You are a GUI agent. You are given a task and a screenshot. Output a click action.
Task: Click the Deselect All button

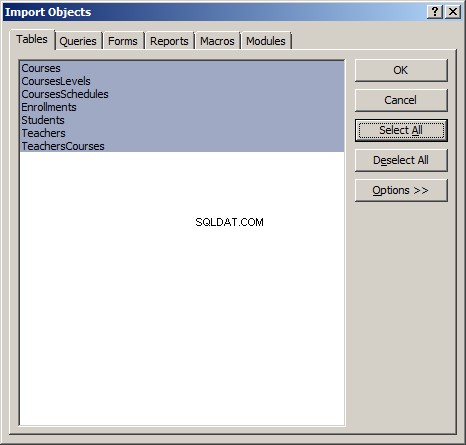[x=401, y=160]
